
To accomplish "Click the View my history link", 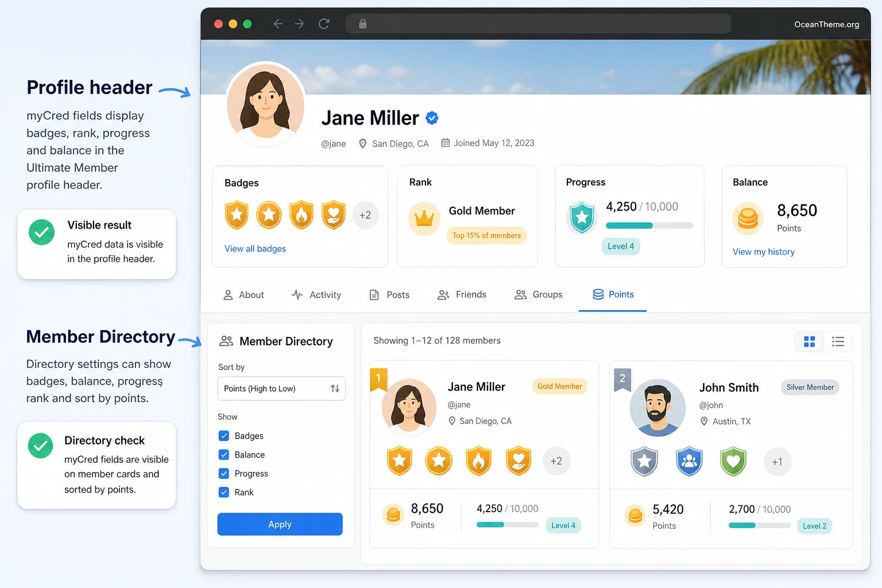I will click(764, 252).
